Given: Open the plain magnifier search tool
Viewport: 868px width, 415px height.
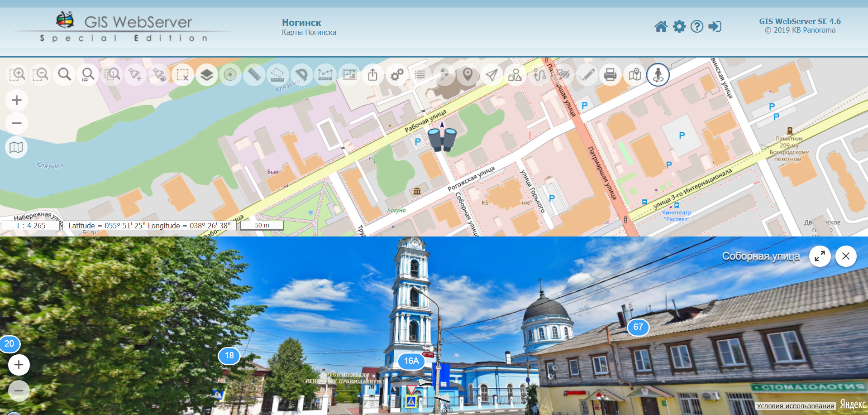Looking at the screenshot, I should (x=64, y=74).
